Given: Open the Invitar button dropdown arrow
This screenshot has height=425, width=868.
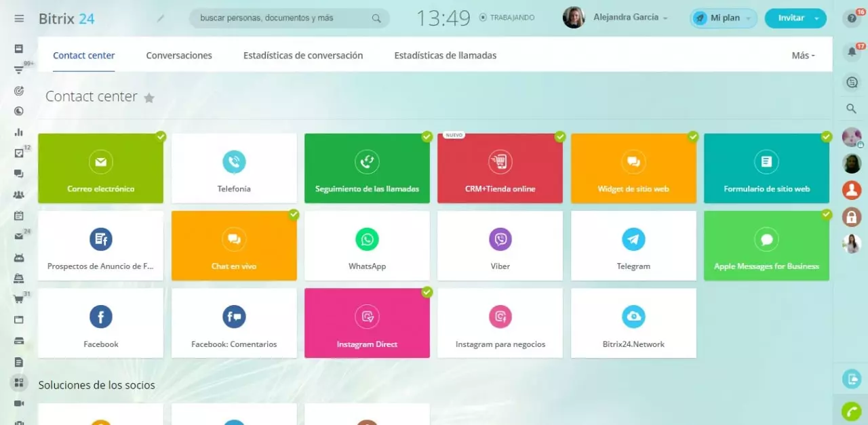Looking at the screenshot, I should [x=816, y=18].
